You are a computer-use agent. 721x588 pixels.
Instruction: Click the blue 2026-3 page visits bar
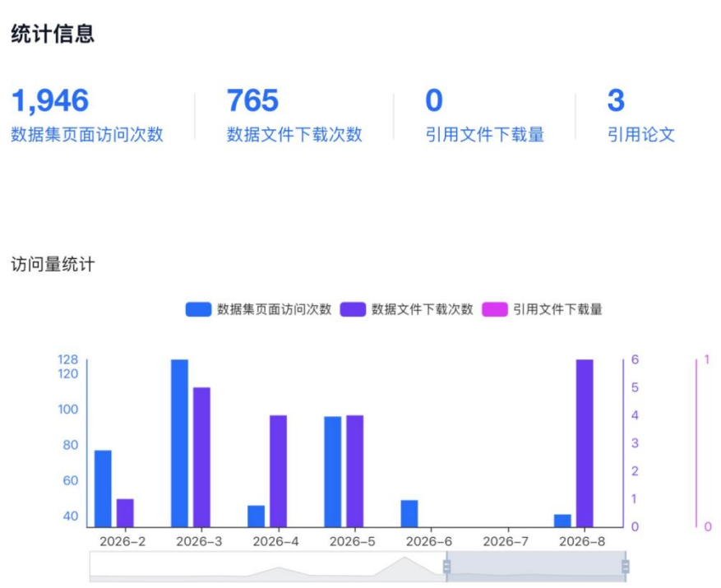pyautogui.click(x=179, y=443)
